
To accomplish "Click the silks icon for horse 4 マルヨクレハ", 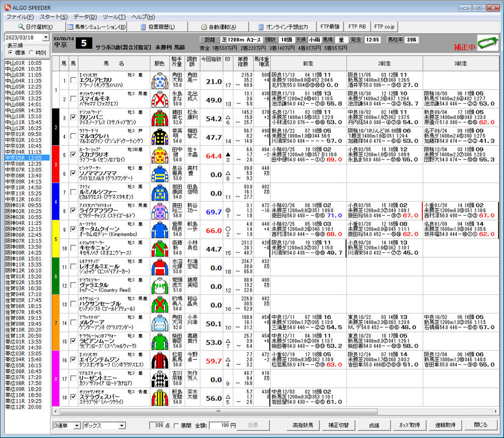I will [x=160, y=137].
